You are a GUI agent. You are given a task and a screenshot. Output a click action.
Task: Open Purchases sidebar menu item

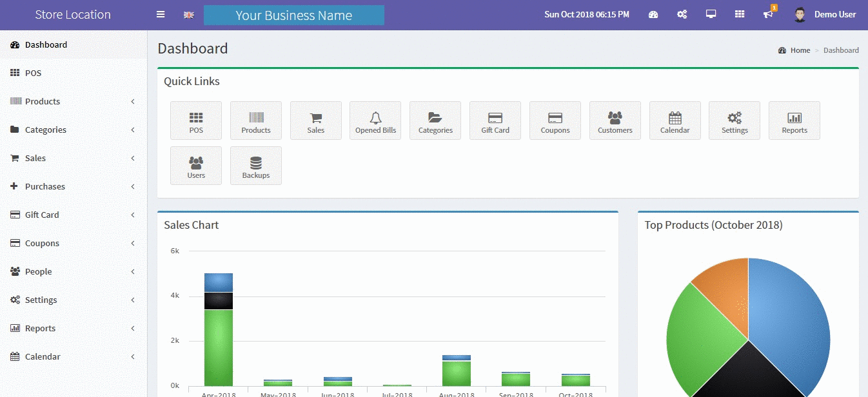[74, 186]
